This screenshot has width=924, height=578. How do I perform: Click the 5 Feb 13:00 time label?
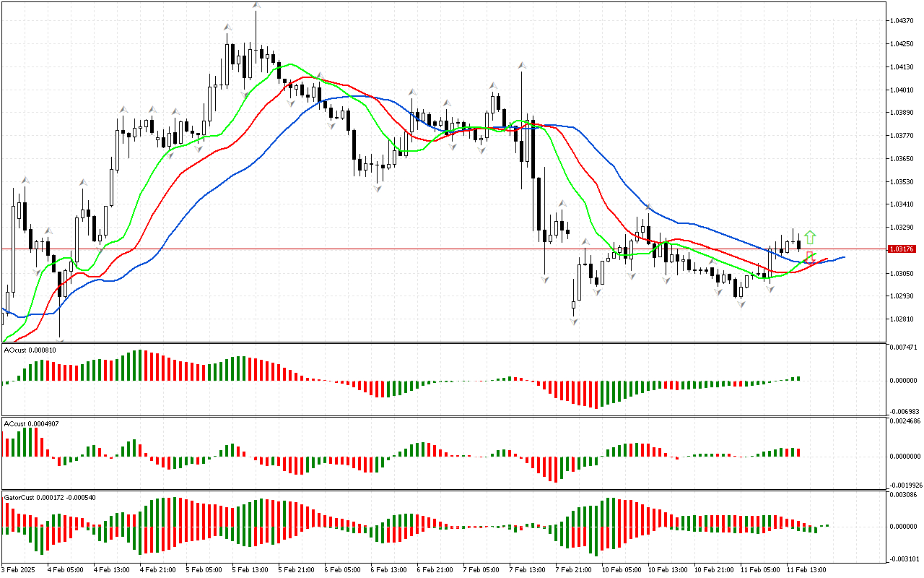(x=251, y=569)
